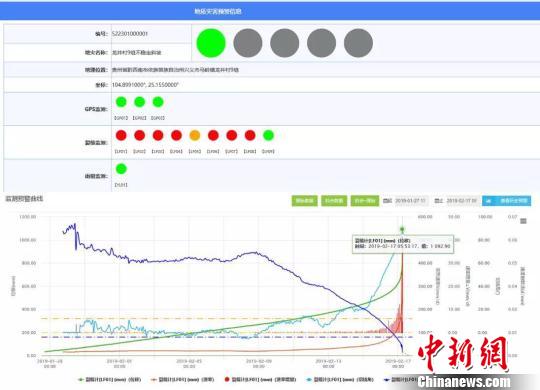Click the gray circle right beside the green one

click(248, 43)
